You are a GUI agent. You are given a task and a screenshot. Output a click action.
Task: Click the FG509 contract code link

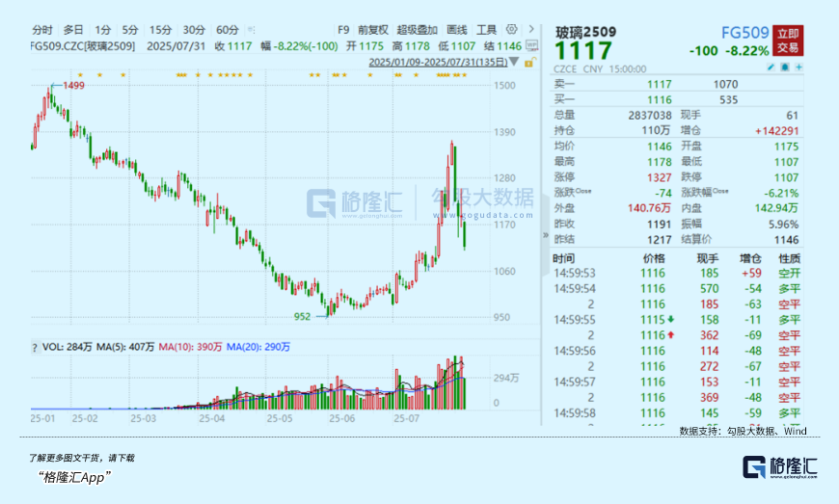point(744,33)
